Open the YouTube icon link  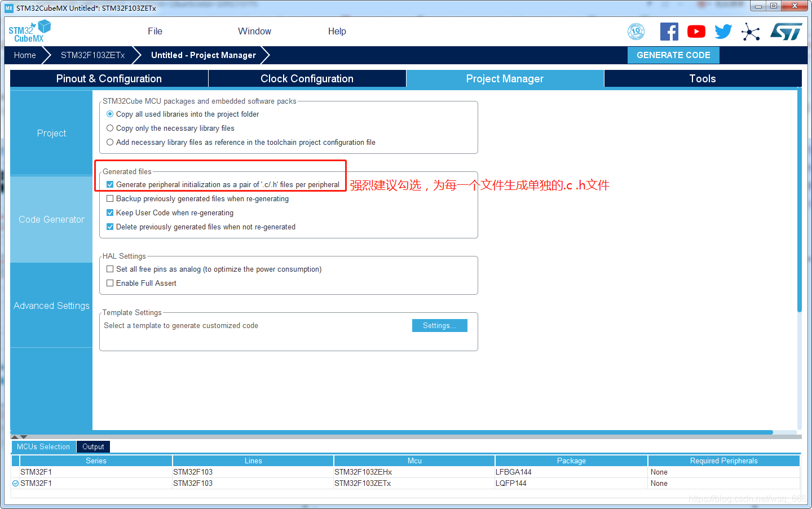(x=696, y=32)
